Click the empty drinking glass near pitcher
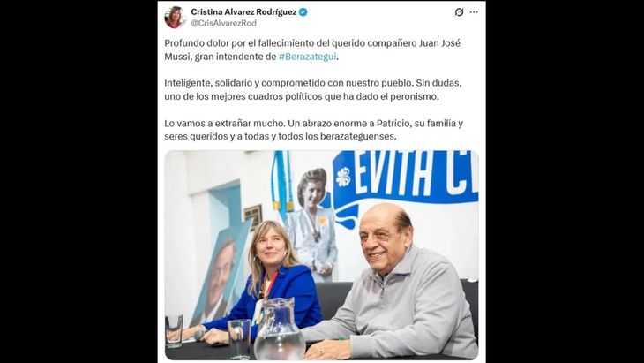 point(239,339)
